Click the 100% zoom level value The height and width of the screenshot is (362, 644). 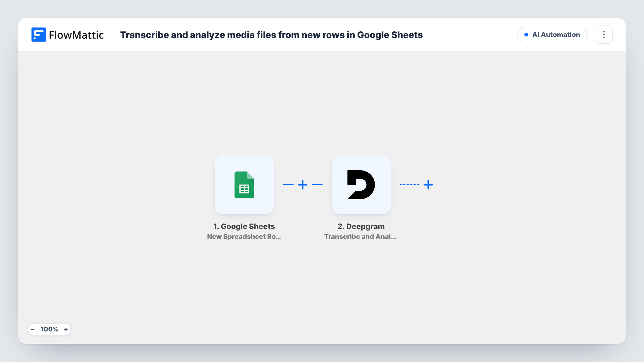[x=49, y=329]
